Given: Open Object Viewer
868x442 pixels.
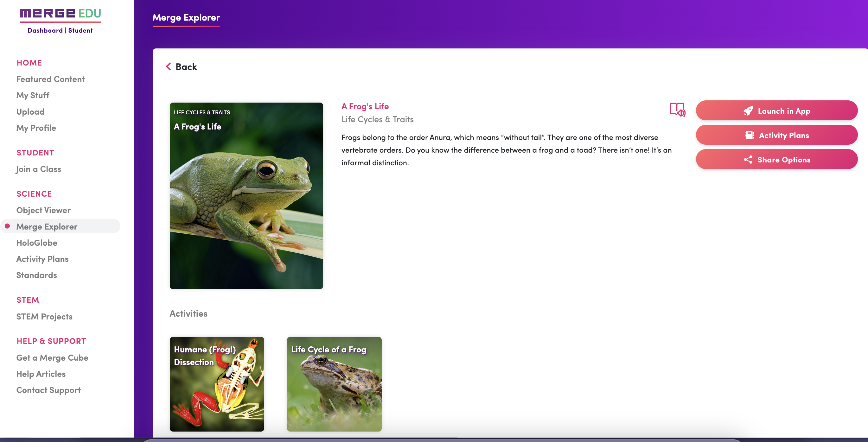Looking at the screenshot, I should pos(43,210).
